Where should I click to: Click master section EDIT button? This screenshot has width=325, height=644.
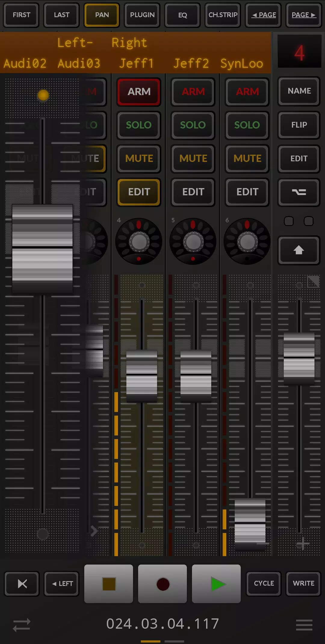click(299, 159)
